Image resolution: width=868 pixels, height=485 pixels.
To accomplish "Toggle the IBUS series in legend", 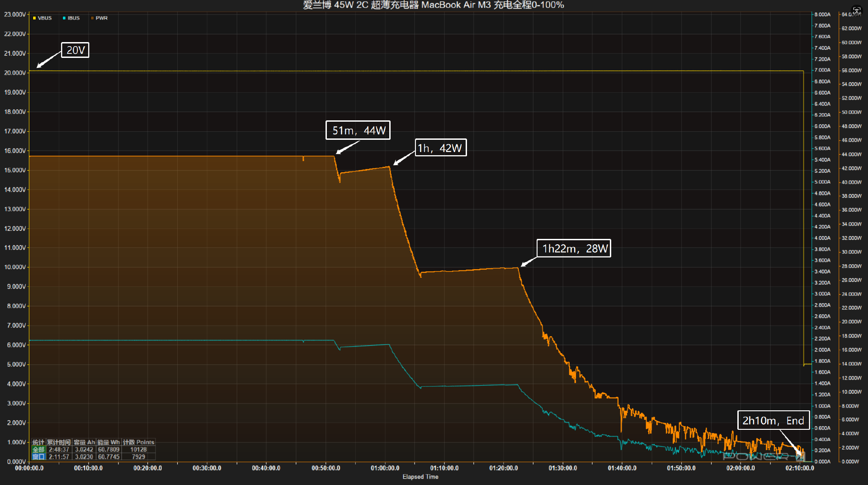I will coord(71,18).
